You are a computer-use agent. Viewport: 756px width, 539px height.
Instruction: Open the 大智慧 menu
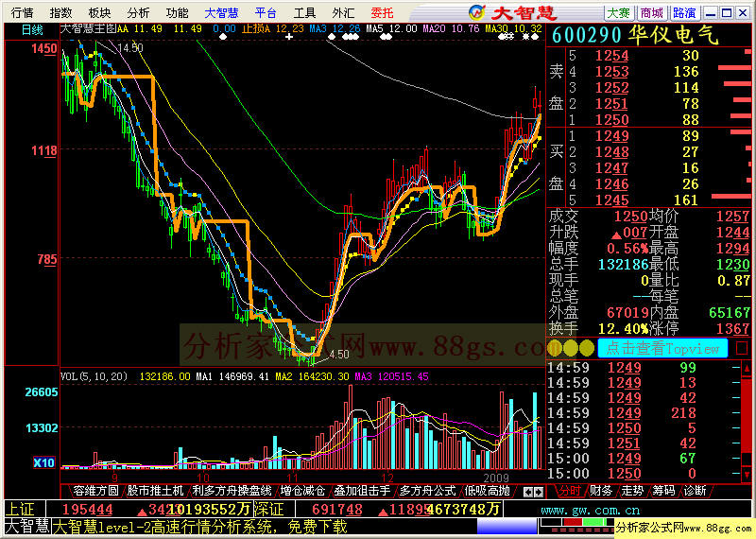(x=221, y=13)
